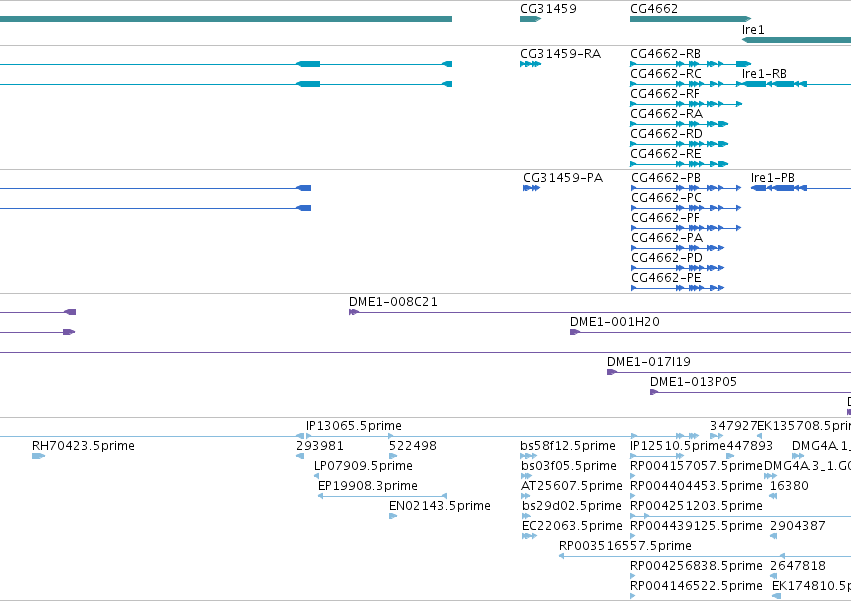The height and width of the screenshot is (601, 851).
Task: Click the 293981 feature label
Action: pyautogui.click(x=320, y=446)
